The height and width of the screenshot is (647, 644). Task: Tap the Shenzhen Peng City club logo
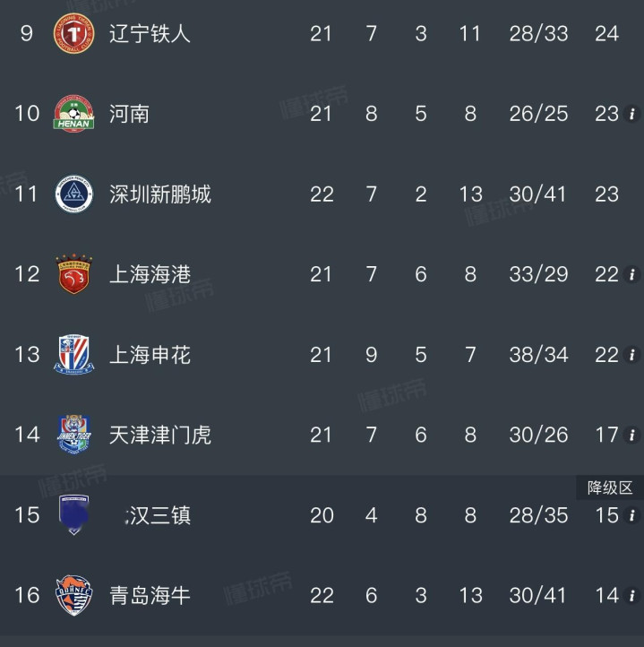point(73,194)
